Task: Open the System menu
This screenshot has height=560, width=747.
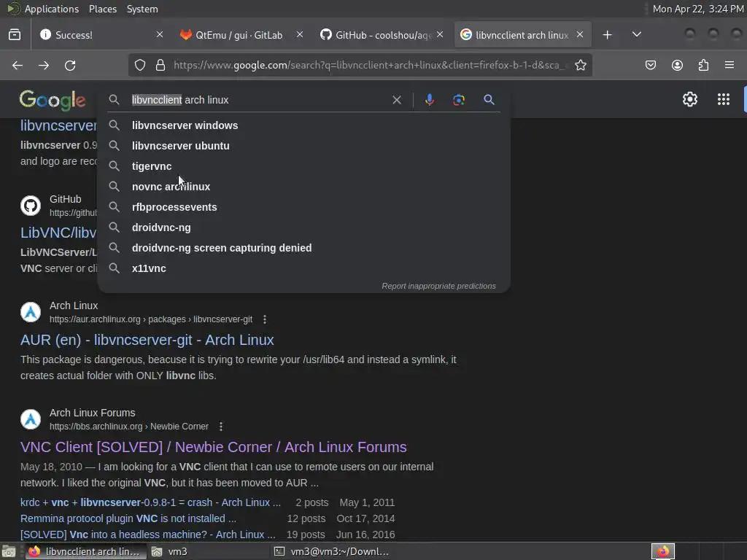Action: pyautogui.click(x=142, y=9)
